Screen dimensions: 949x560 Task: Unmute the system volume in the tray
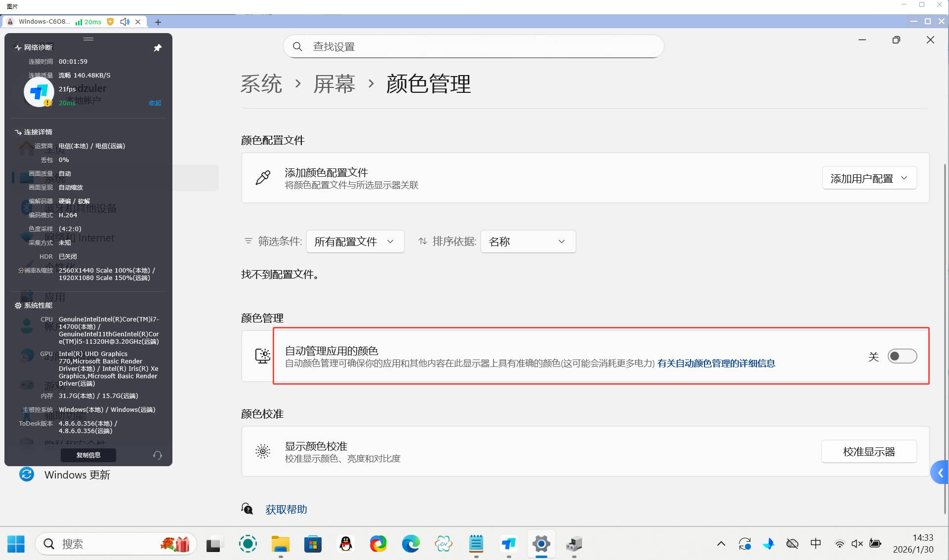(857, 544)
